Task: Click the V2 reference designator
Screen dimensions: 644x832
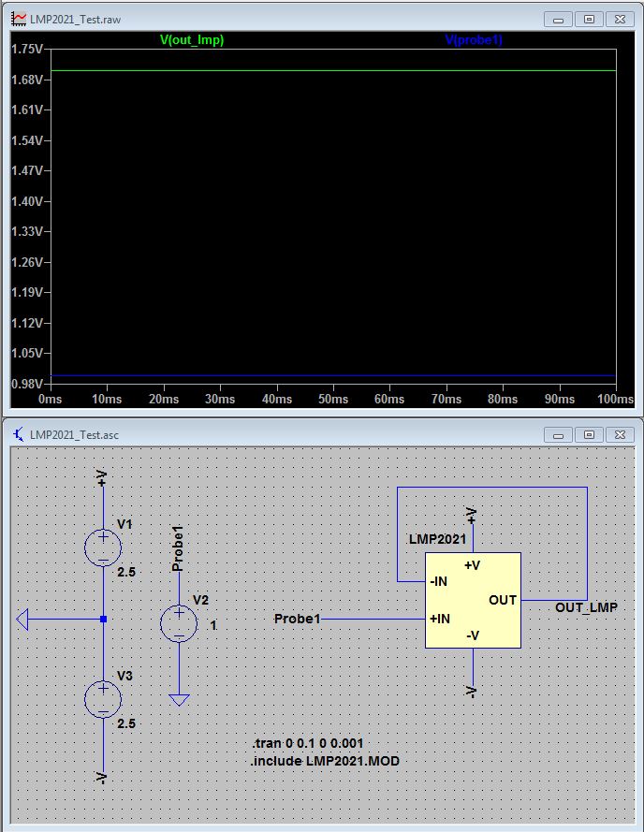Action: [x=200, y=600]
